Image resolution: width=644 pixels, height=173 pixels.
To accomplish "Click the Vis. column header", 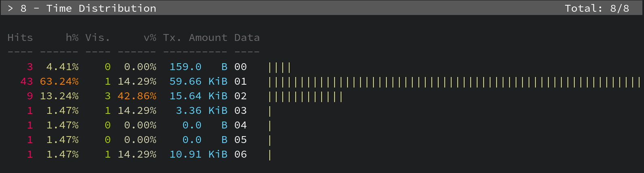I will [97, 38].
